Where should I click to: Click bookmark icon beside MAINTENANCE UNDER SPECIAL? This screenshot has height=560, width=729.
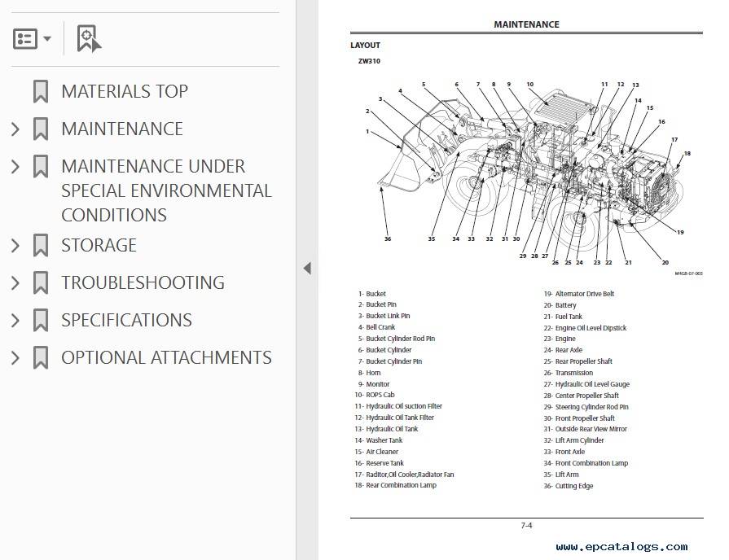tap(41, 166)
